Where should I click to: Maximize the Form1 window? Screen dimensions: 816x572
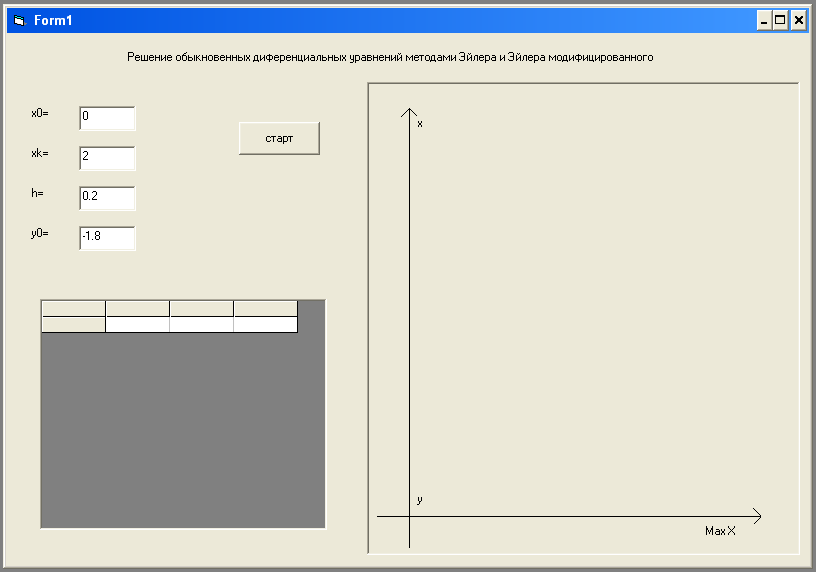[x=780, y=21]
